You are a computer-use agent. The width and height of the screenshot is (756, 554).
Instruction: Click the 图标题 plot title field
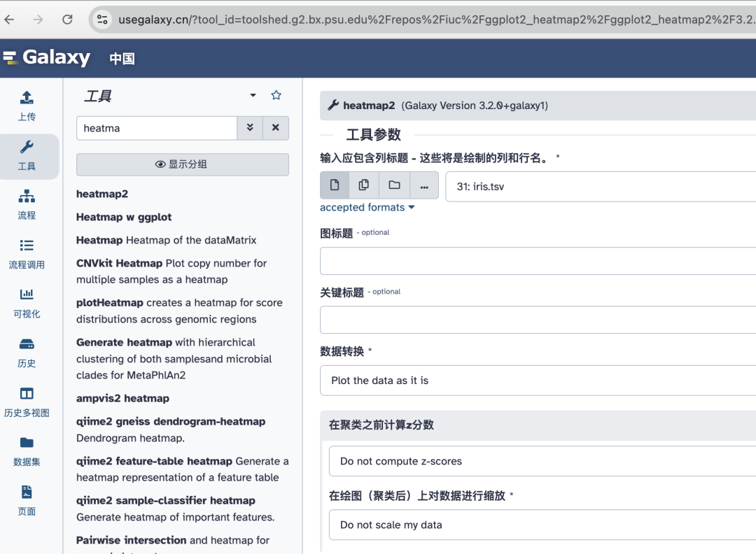tap(538, 261)
